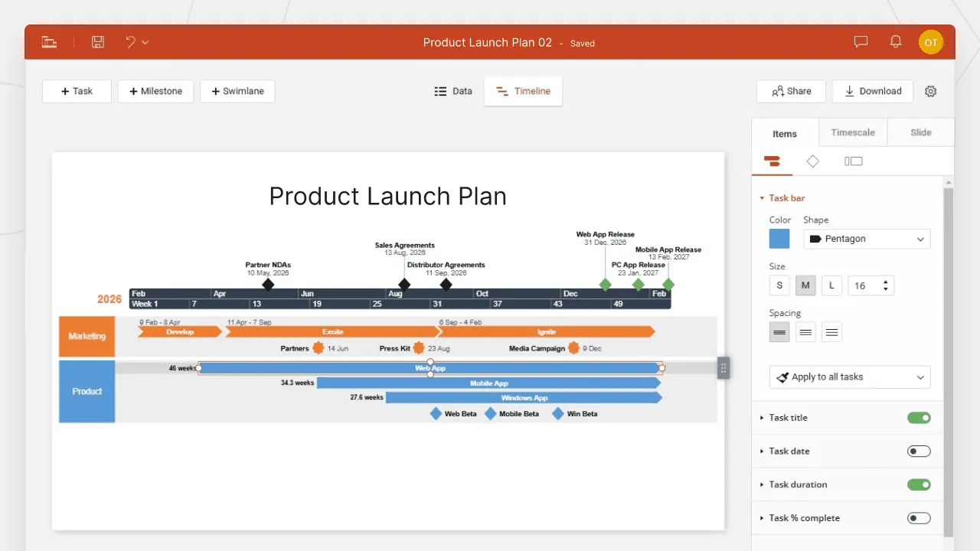
Task: Switch to the Data view tab
Action: point(452,91)
